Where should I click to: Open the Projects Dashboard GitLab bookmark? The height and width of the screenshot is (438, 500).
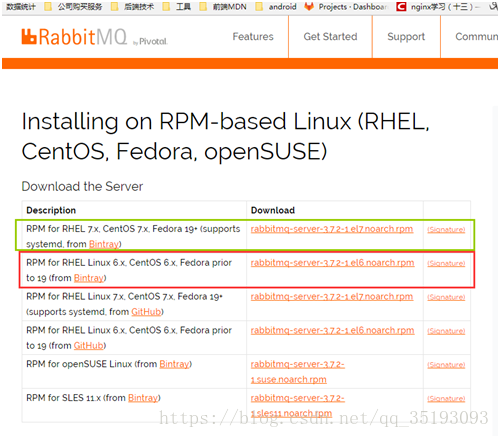(346, 7)
